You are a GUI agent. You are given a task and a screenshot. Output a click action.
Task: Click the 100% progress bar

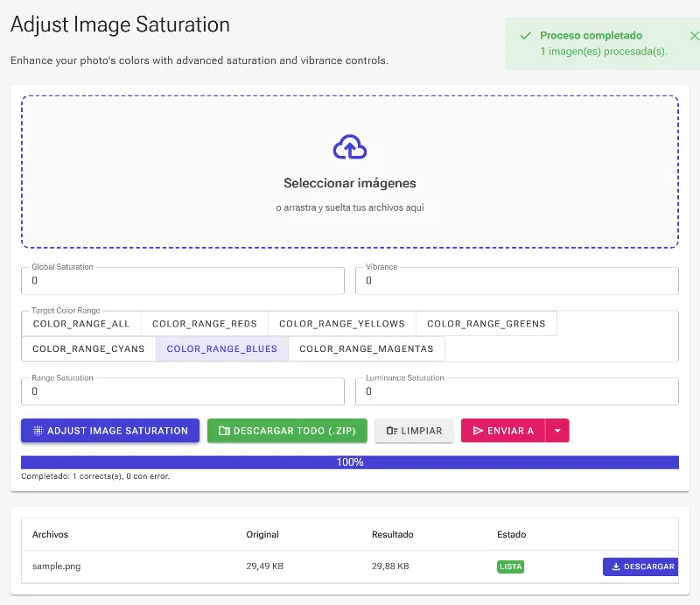[349, 462]
